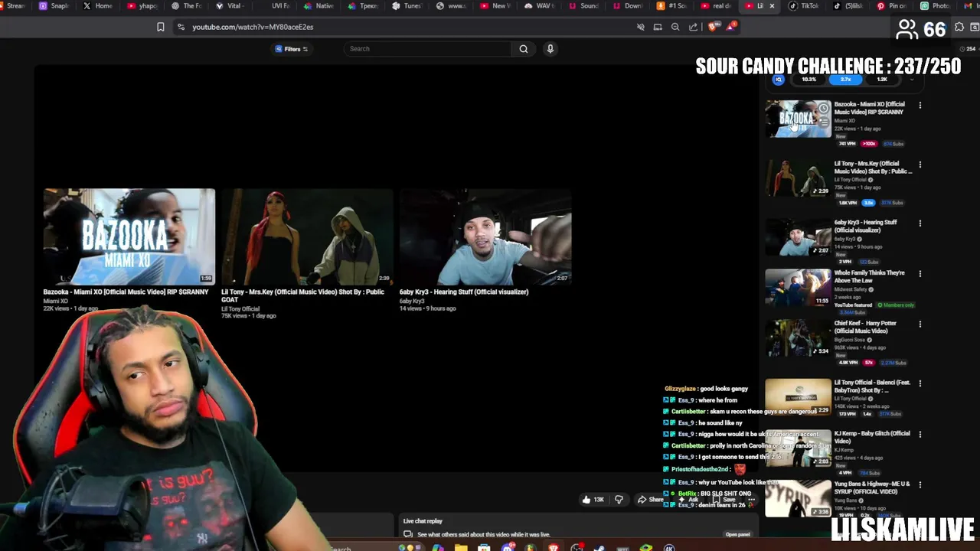The image size is (980, 551).
Task: Open Microsoft Store icon in taskbar
Action: coord(484,548)
